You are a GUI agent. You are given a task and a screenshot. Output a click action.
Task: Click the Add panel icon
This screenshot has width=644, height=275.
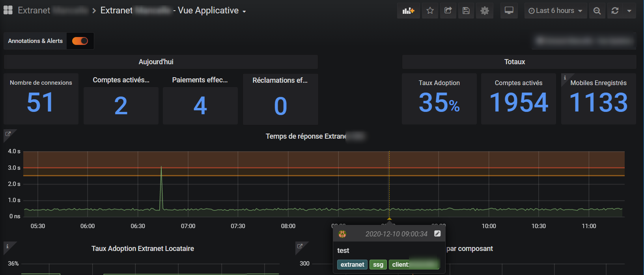tap(408, 11)
